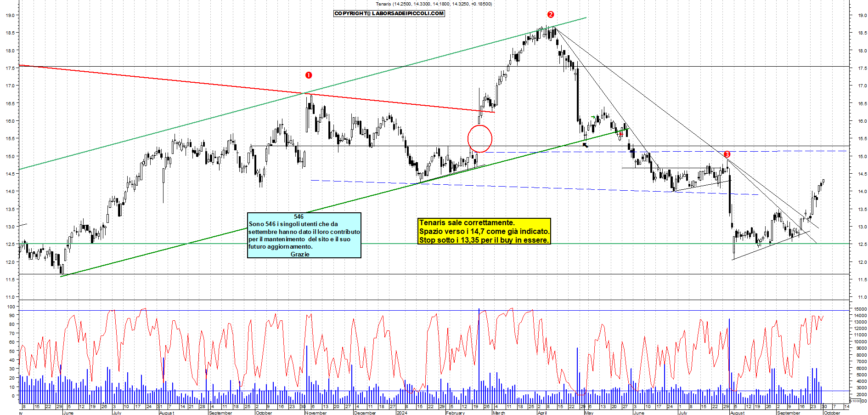Select the cyan '546' contributors text box
This screenshot has width=868, height=415.
pos(304,235)
